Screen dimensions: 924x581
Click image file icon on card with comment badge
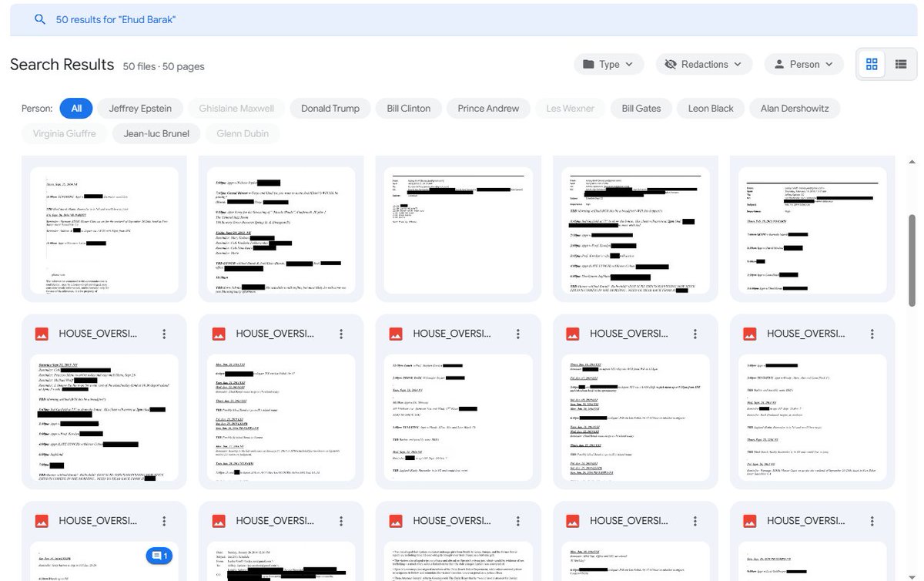pos(42,521)
